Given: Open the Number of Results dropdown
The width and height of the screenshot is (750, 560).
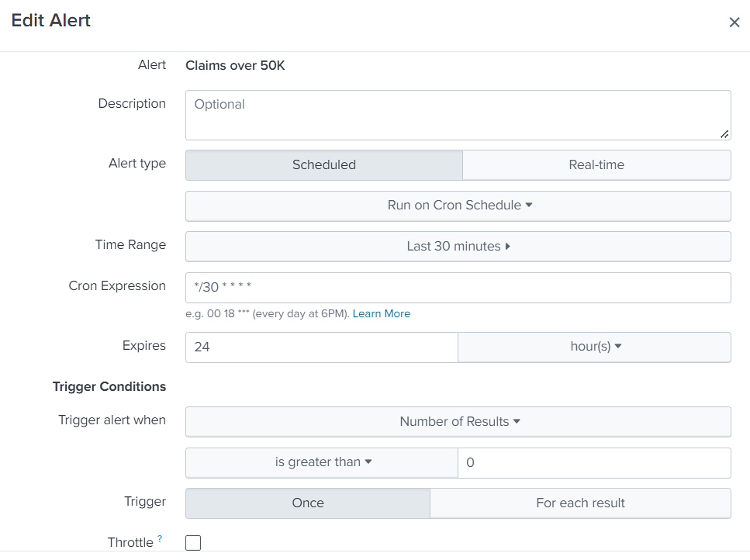Looking at the screenshot, I should coord(458,421).
